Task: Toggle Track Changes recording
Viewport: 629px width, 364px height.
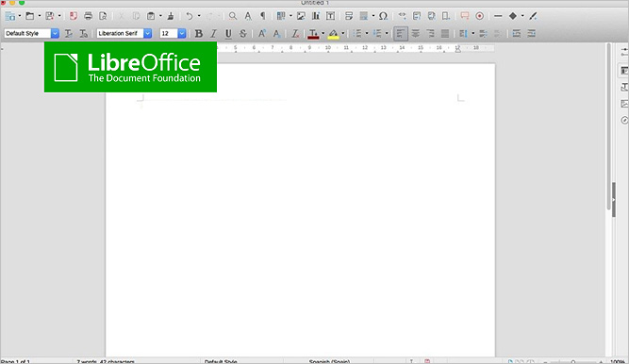Action: [479, 16]
